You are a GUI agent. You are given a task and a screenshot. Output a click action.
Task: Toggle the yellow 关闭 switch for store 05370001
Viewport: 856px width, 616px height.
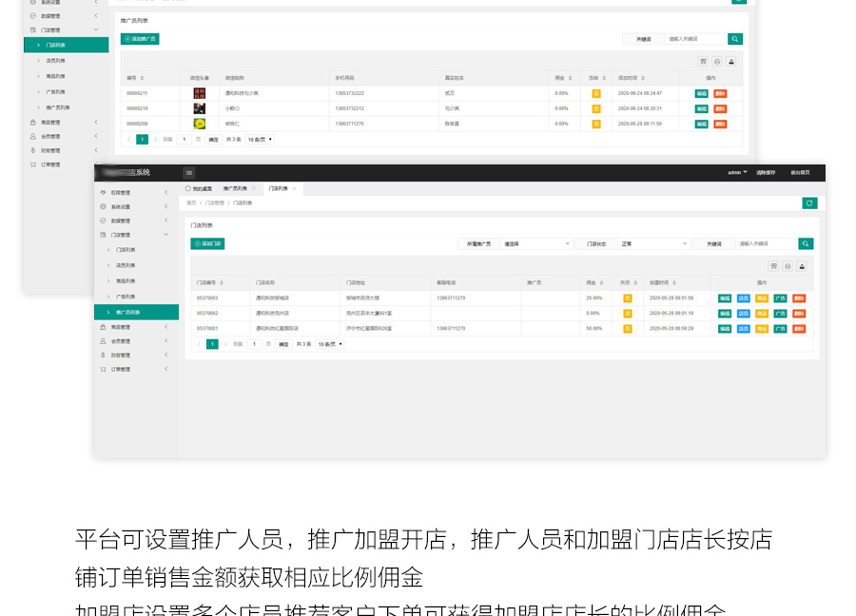tap(627, 329)
